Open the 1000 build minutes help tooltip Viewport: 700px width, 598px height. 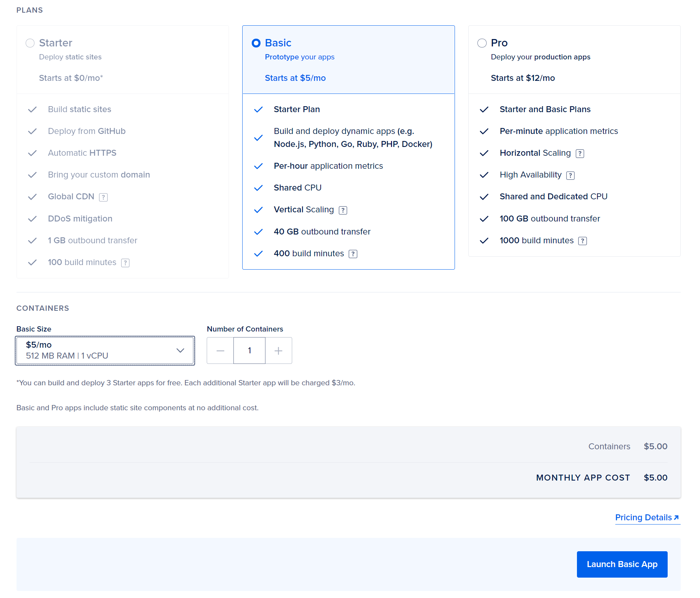tap(583, 241)
